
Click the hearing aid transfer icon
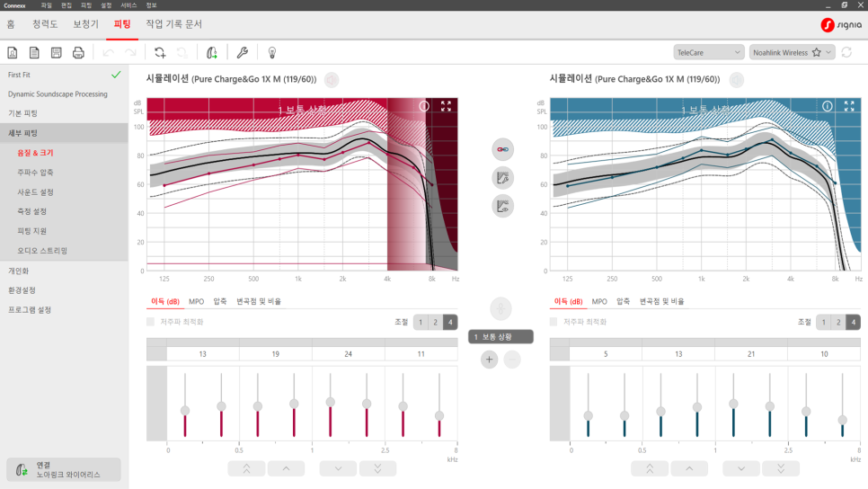click(211, 53)
